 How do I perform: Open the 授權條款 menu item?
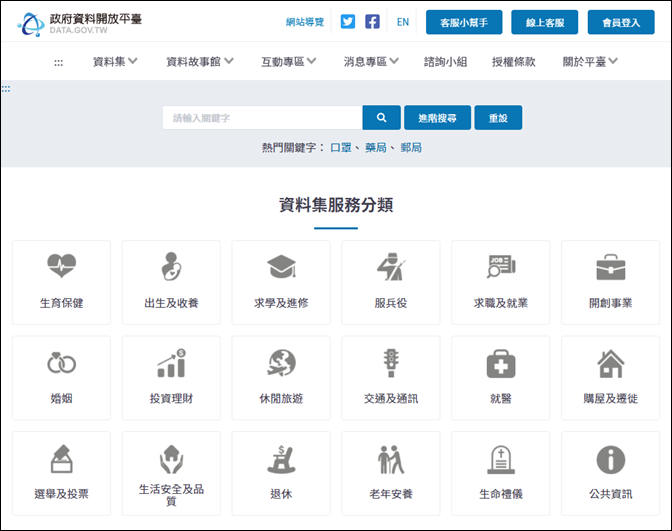click(x=514, y=62)
